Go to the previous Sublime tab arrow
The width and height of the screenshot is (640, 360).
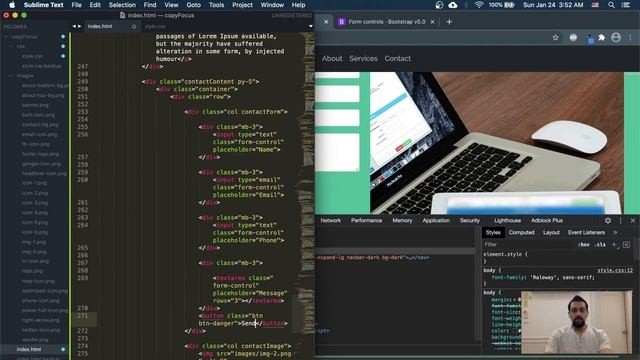tap(74, 26)
